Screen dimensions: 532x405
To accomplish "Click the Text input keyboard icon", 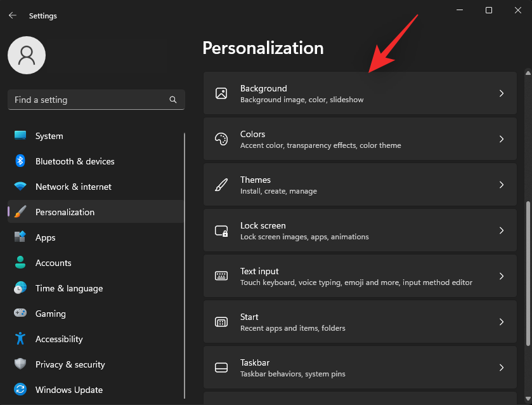I will (x=221, y=276).
